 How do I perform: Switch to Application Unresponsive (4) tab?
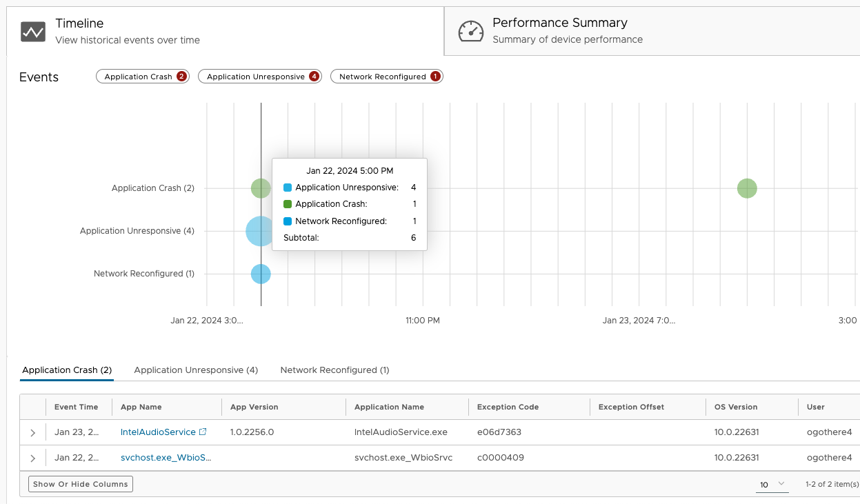196,370
